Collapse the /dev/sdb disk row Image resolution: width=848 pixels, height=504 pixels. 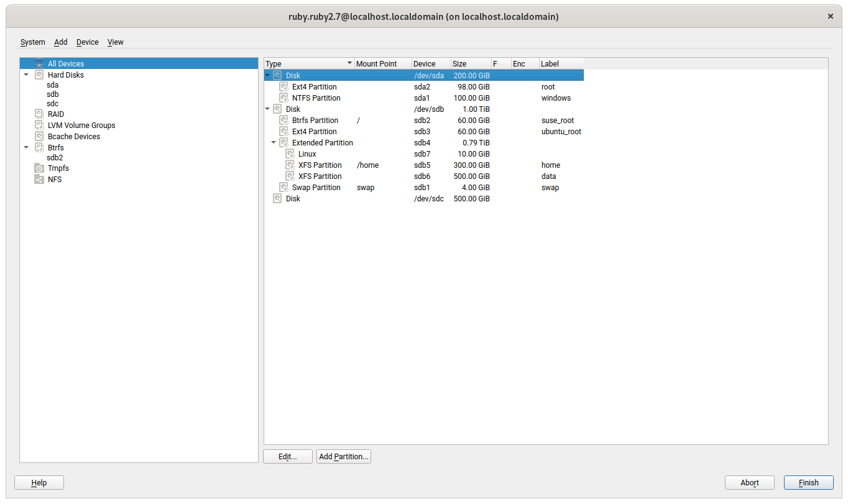267,109
